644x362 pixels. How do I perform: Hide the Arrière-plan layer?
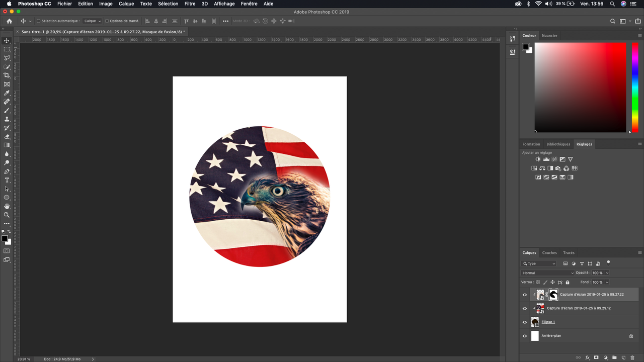(525, 336)
